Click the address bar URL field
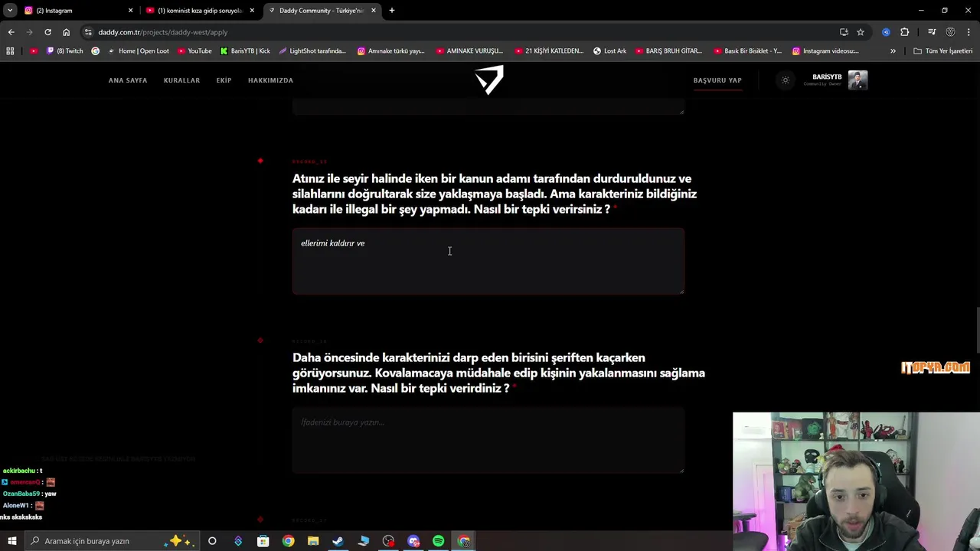This screenshot has height=551, width=980. 459,32
